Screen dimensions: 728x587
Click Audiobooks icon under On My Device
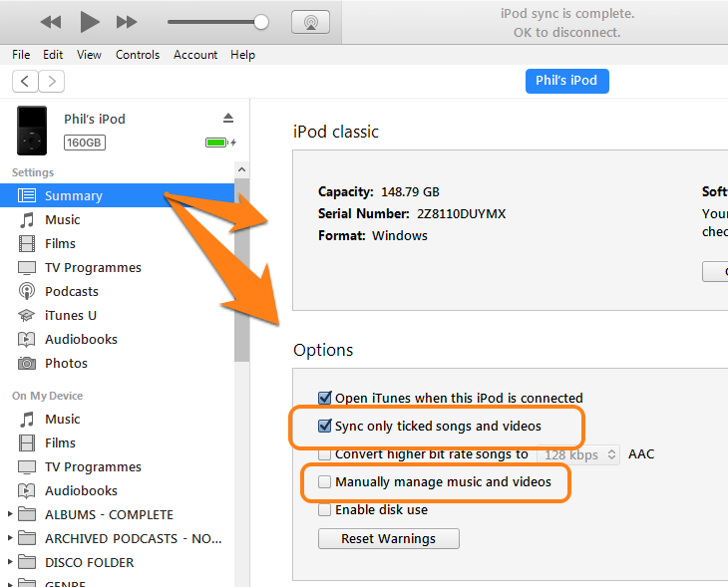[x=27, y=490]
